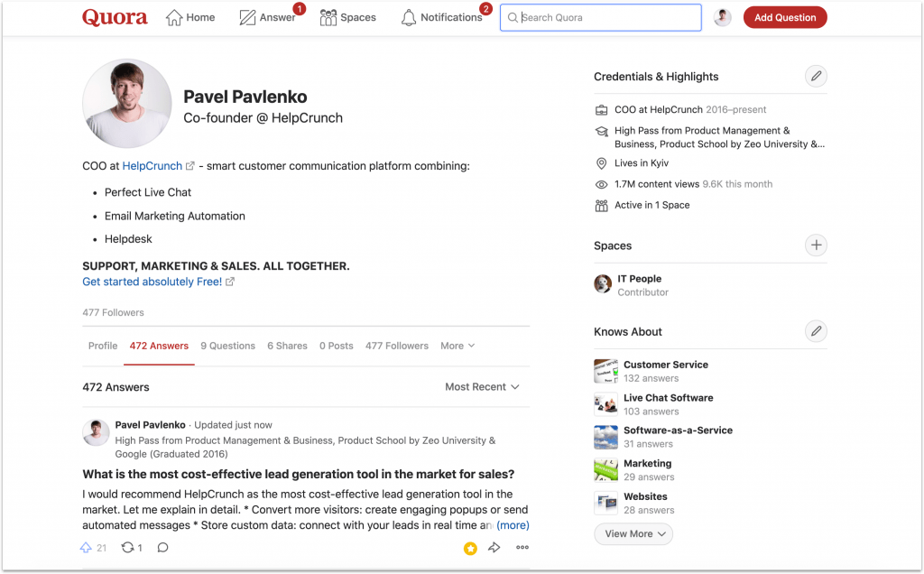
Task: Click the 1.7M content views stat
Action: pos(657,184)
